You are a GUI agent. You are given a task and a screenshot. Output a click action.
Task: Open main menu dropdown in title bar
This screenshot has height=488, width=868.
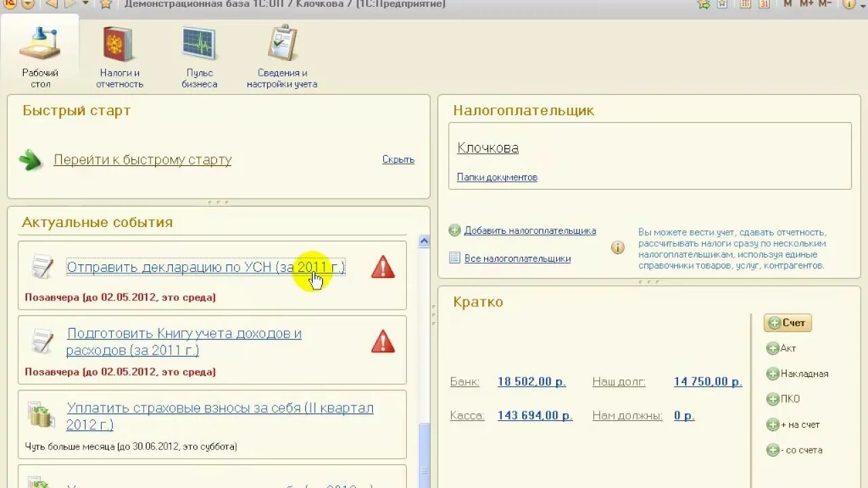point(28,4)
